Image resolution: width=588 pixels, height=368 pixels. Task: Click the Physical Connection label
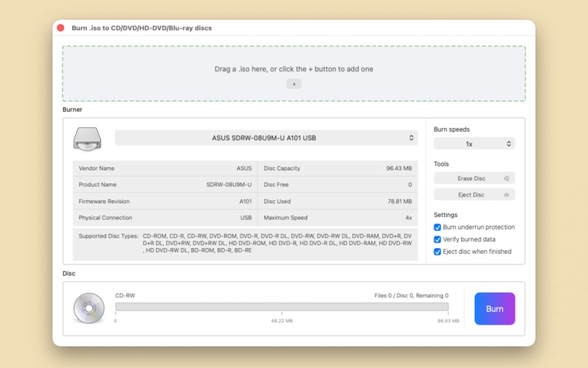[105, 218]
